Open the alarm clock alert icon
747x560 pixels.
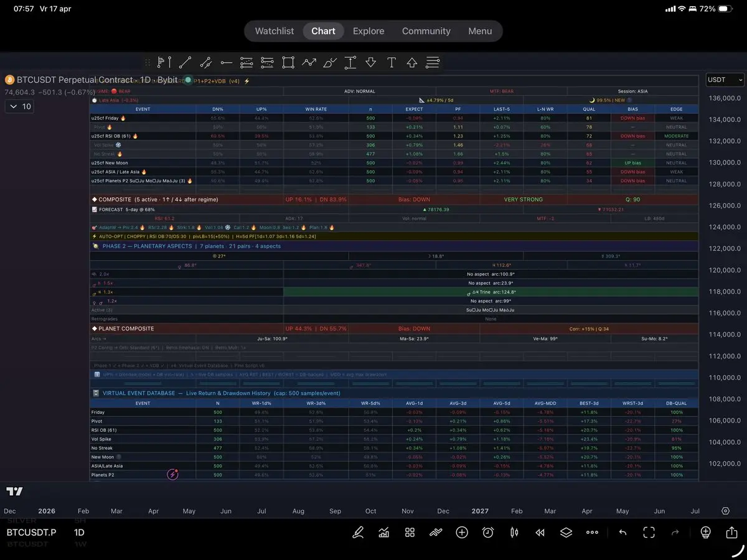pos(488,533)
